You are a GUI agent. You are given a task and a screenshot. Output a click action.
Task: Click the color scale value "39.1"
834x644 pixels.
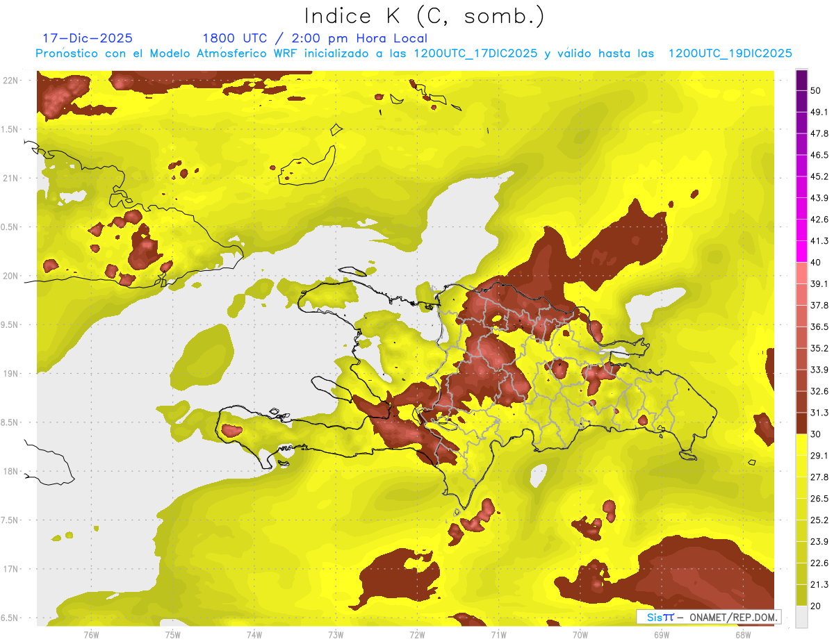(819, 283)
